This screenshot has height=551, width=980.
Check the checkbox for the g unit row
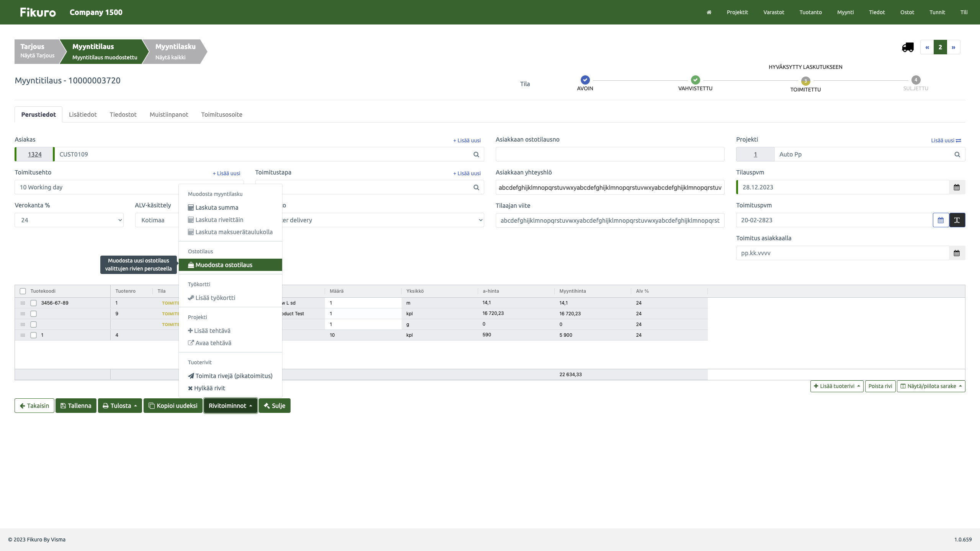33,324
